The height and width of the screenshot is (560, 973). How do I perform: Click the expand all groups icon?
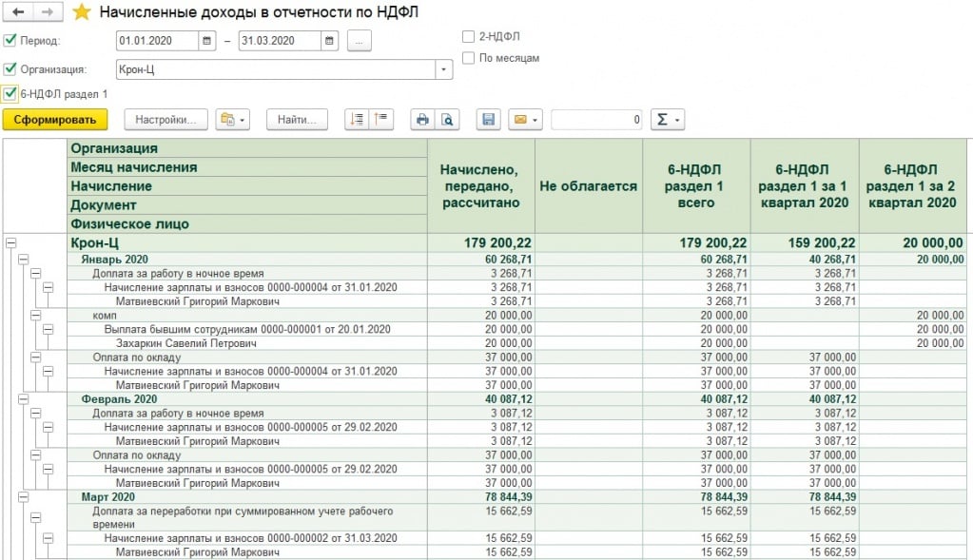coord(357,120)
